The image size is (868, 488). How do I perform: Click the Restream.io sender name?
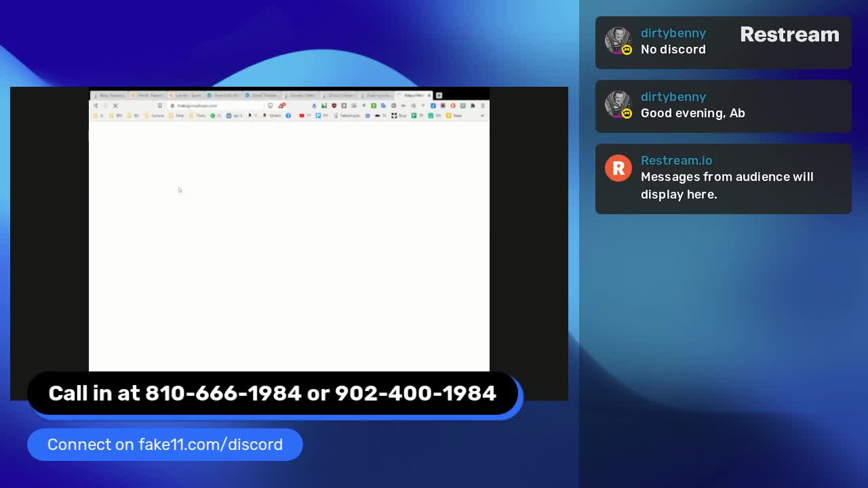676,161
